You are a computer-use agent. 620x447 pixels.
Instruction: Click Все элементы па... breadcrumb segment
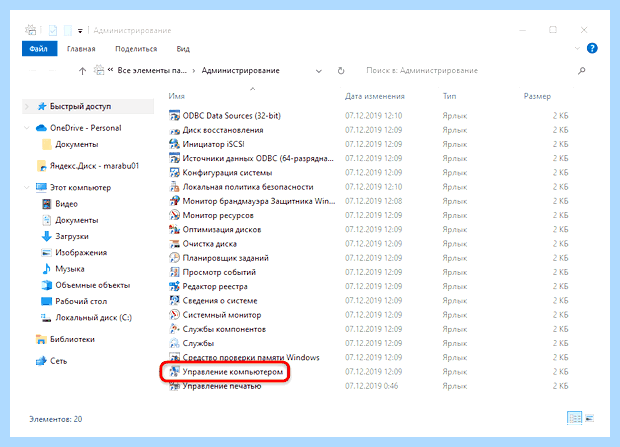[152, 71]
